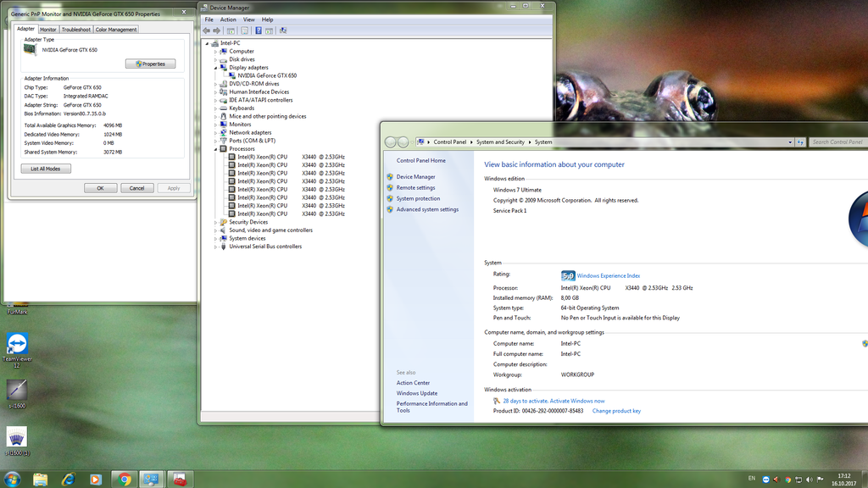Click the Scan for hardware changes icon
This screenshot has height=488, width=868.
283,30
